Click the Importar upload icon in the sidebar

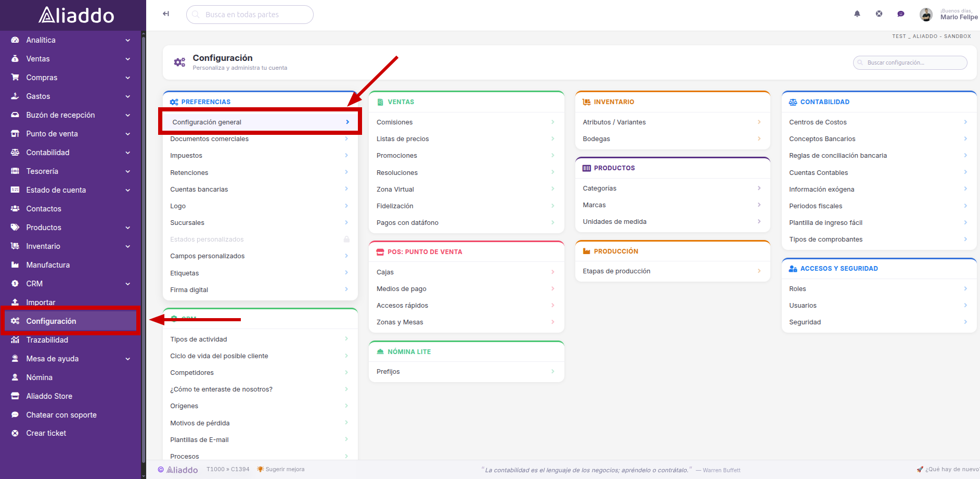pos(15,302)
